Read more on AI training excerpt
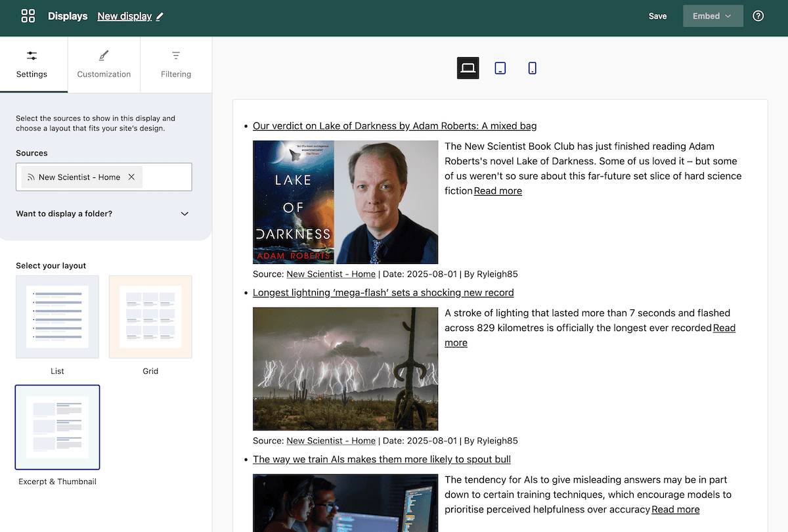Screen dimensions: 788x532 (x=676, y=509)
